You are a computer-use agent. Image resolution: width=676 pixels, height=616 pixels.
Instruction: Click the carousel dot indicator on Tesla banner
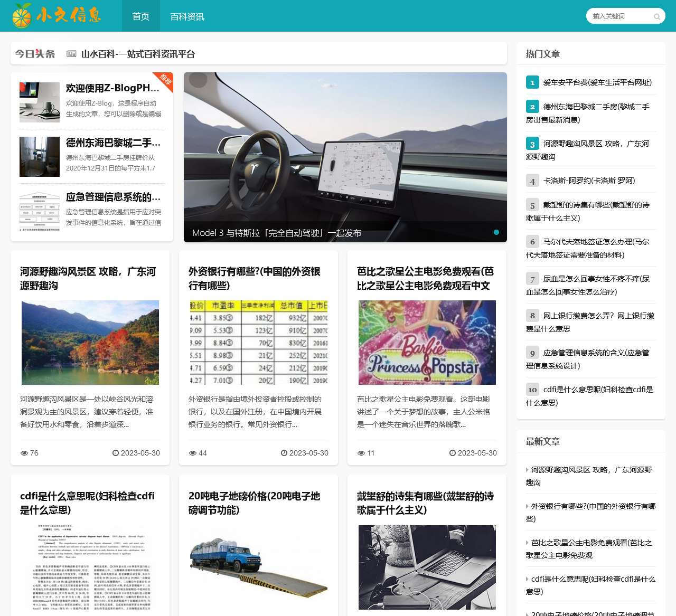(496, 232)
